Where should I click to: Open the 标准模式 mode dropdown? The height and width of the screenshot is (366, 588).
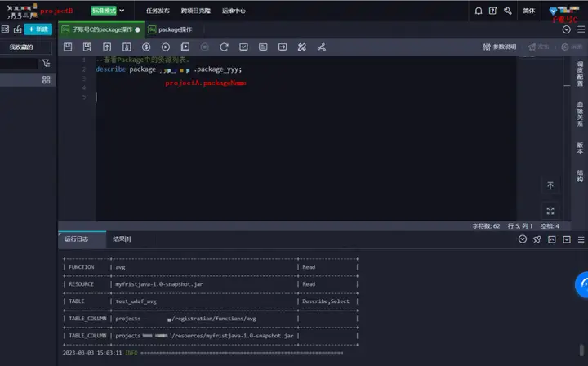[108, 11]
